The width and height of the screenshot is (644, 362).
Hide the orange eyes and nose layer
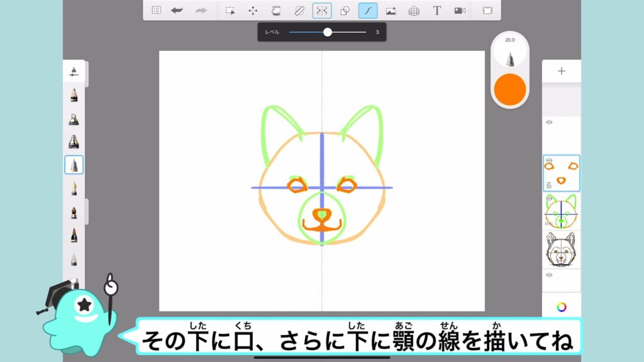pyautogui.click(x=549, y=161)
